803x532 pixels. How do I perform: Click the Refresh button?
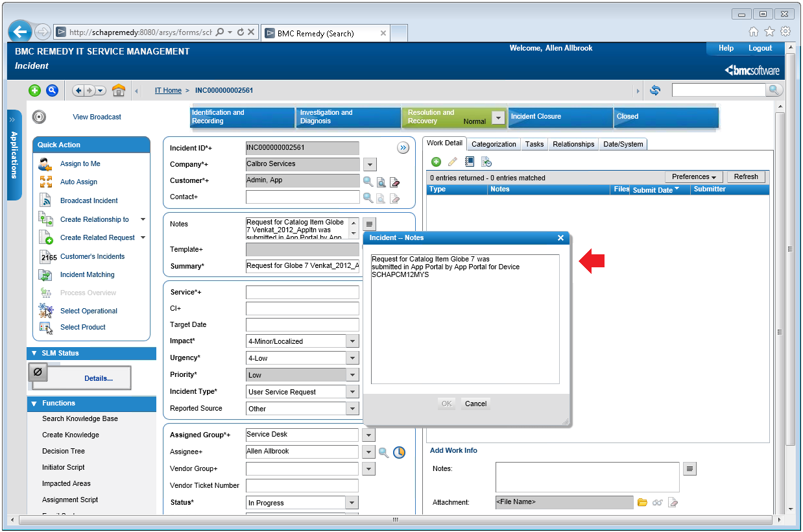click(745, 176)
